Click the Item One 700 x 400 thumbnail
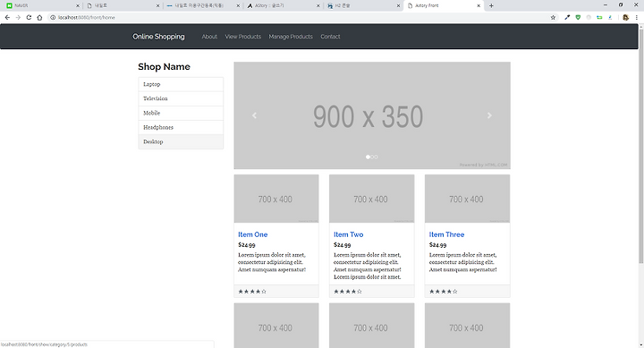Screen dimensions: 644x348 coord(276,199)
